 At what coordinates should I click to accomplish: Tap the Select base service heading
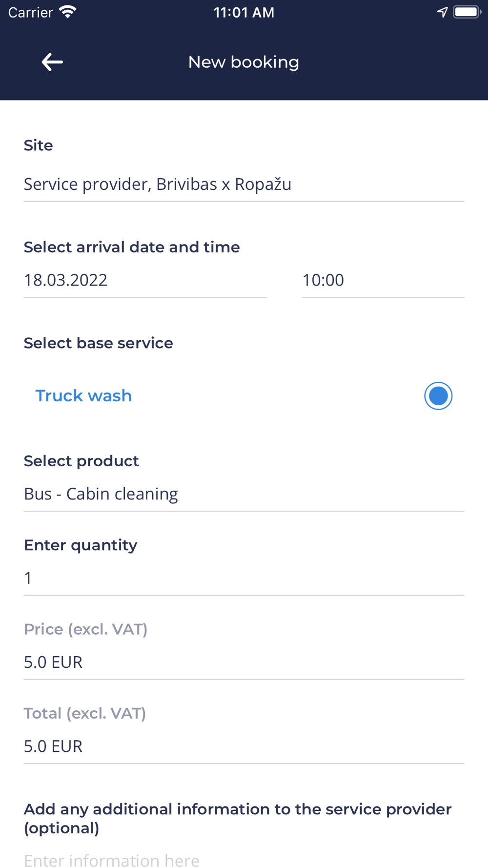tap(98, 343)
